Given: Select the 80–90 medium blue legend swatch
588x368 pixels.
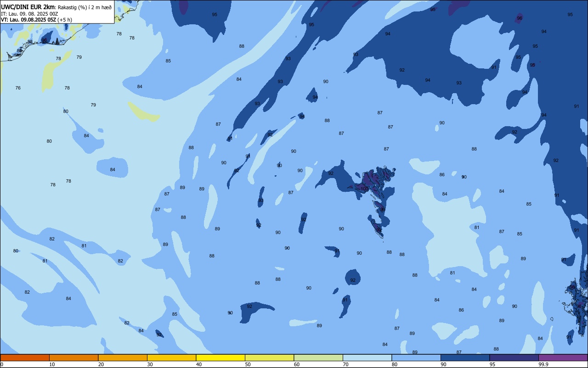Looking at the screenshot, I should [x=416, y=357].
